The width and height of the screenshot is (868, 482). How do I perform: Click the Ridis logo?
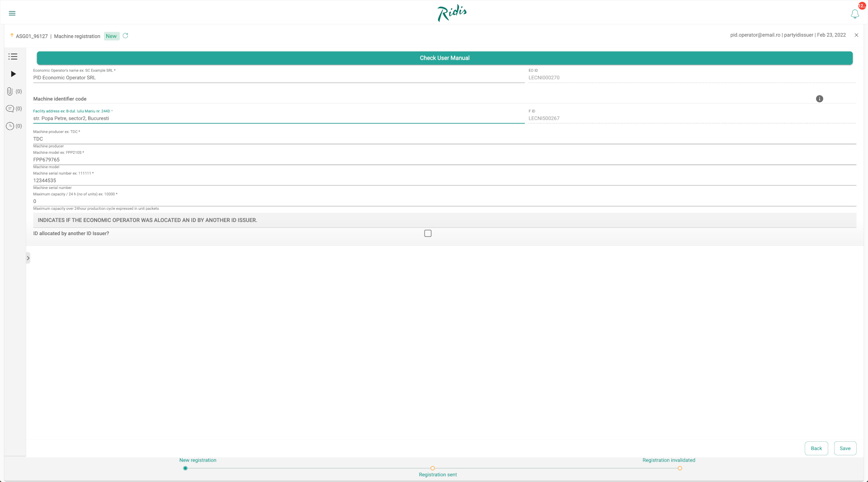tap(452, 13)
